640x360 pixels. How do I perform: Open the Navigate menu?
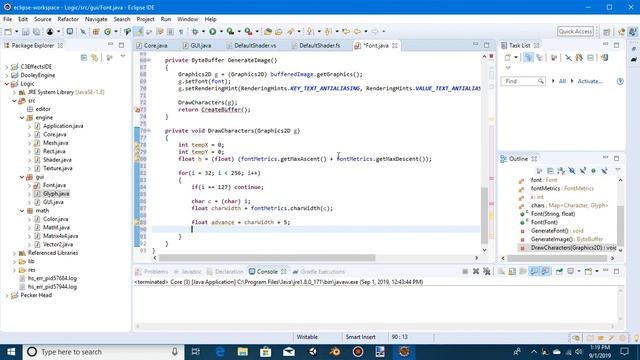coord(96,19)
